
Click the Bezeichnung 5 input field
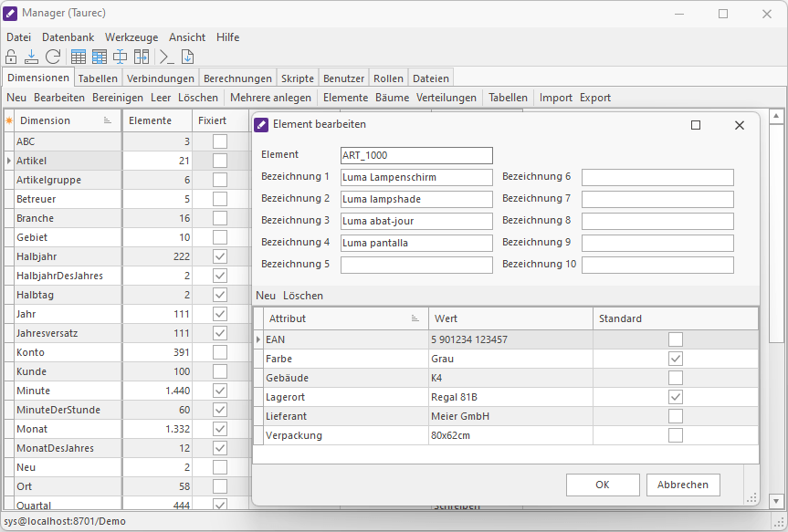tap(416, 265)
